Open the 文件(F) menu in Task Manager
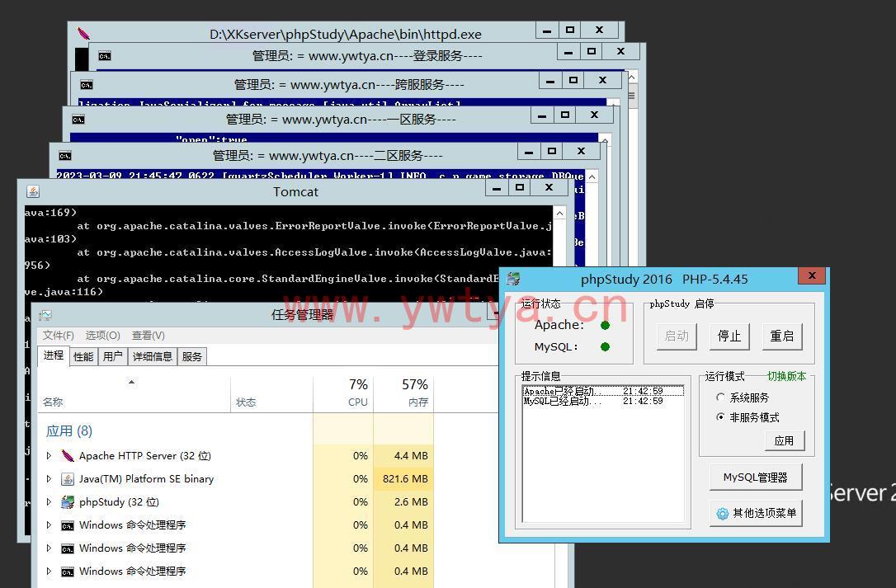The width and height of the screenshot is (896, 588). point(59,336)
